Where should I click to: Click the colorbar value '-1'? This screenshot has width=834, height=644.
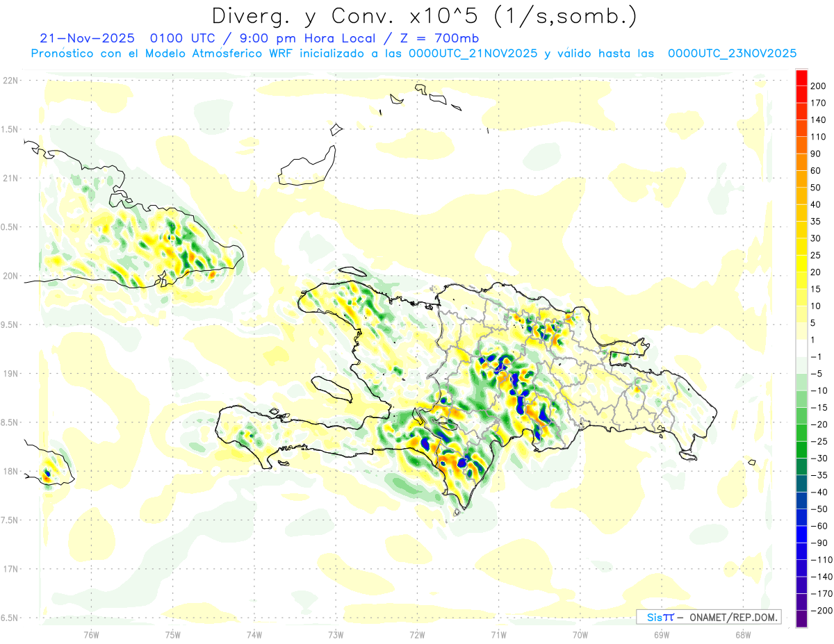pos(815,356)
